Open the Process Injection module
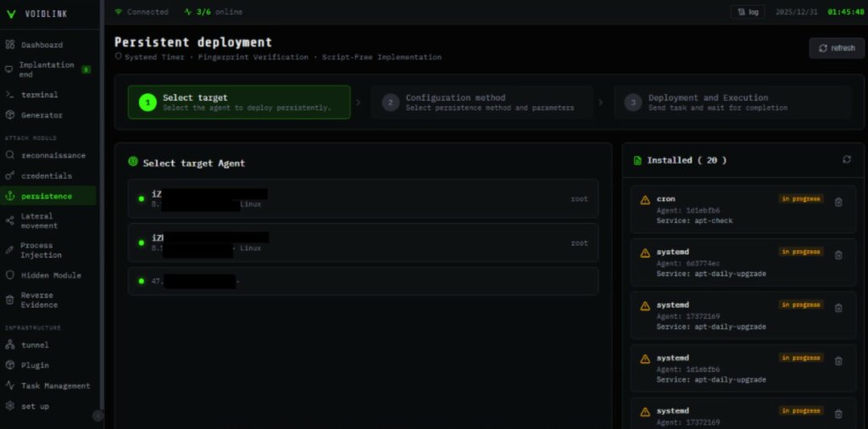The width and height of the screenshot is (868, 429). (42, 250)
